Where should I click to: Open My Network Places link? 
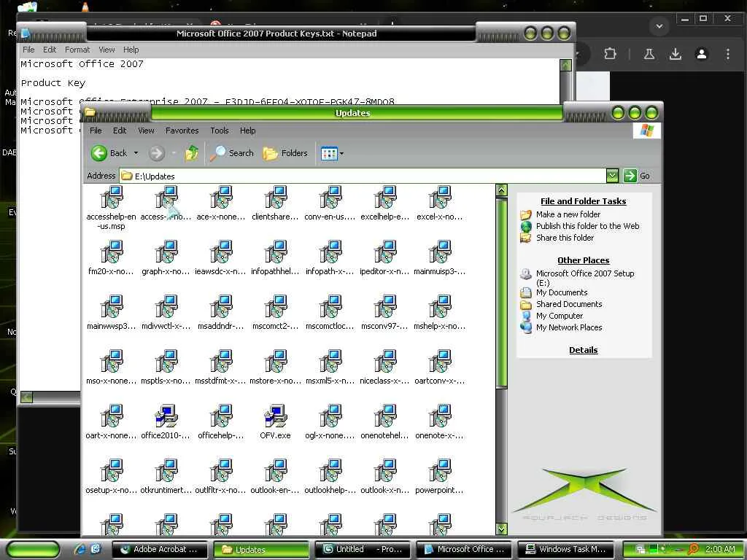click(x=569, y=327)
